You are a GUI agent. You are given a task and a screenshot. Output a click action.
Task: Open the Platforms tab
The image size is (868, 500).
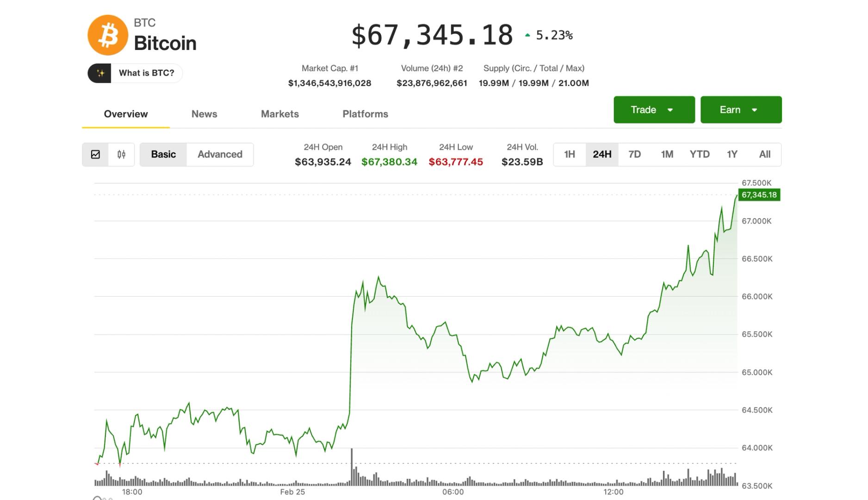tap(365, 114)
